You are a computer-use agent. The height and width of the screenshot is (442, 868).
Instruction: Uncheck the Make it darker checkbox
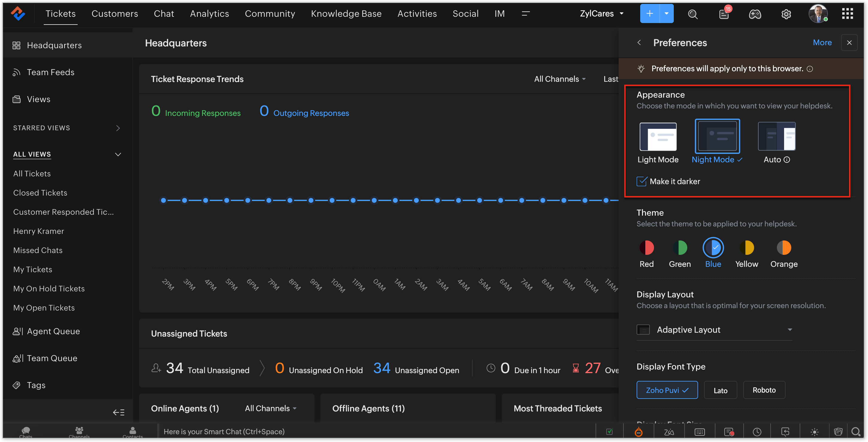click(642, 181)
